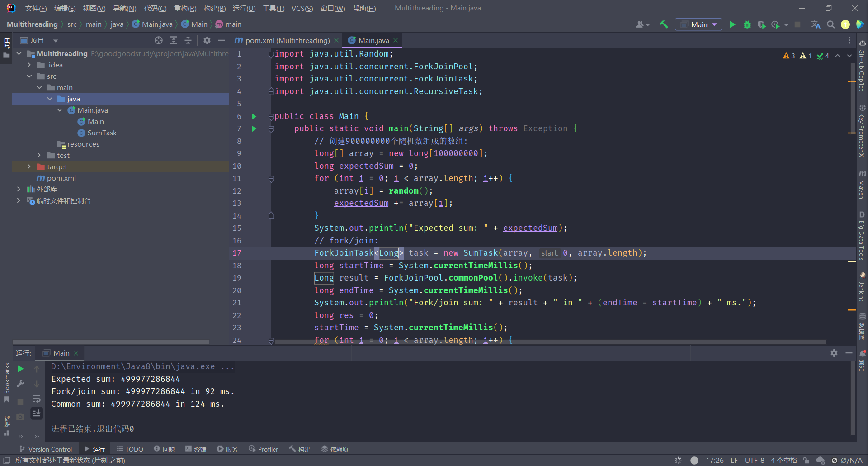The image size is (868, 466).
Task: Toggle soft-wrap in run console
Action: tap(37, 399)
